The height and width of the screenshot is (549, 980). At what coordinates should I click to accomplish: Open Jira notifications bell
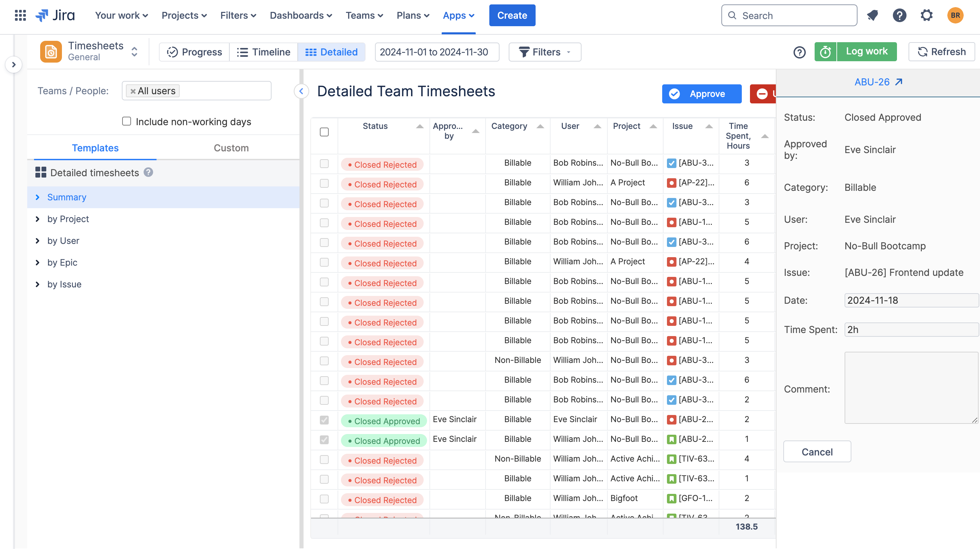point(872,15)
